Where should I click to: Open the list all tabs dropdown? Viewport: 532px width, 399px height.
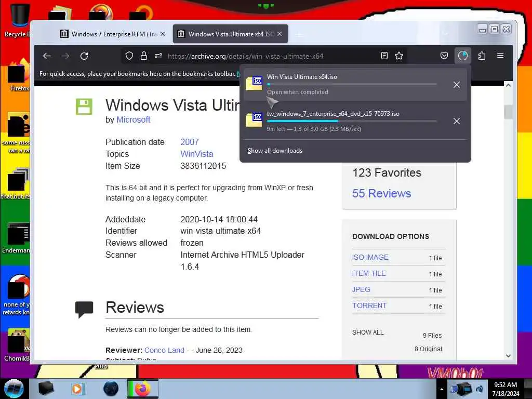coord(445,34)
